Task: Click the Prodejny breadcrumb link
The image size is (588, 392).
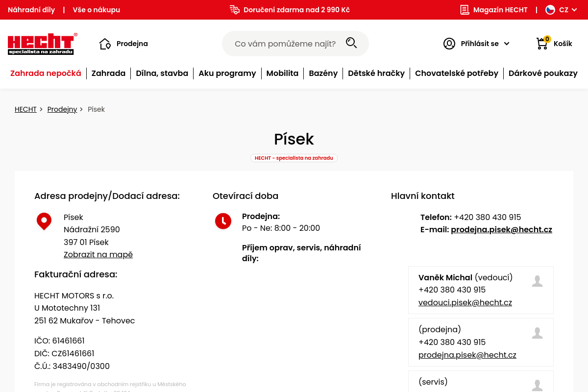Action: tap(62, 109)
